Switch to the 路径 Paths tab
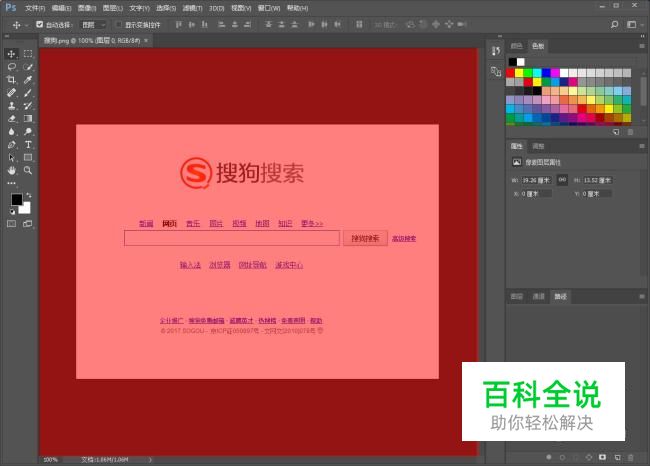Viewport: 650px width, 466px height. click(560, 296)
